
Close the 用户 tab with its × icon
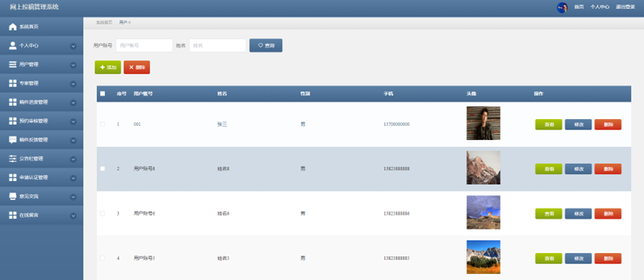[130, 22]
